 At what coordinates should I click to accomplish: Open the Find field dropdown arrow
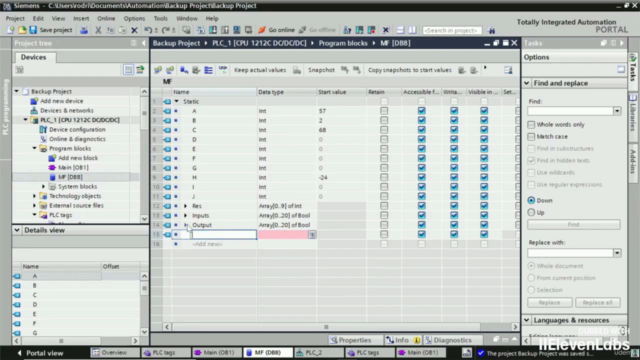pyautogui.click(x=617, y=111)
